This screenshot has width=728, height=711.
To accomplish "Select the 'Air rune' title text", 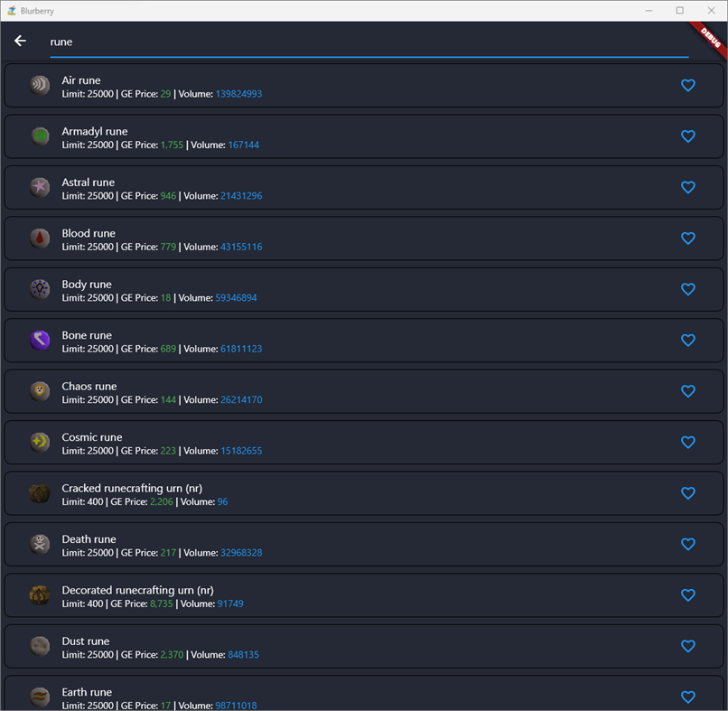I will click(81, 80).
